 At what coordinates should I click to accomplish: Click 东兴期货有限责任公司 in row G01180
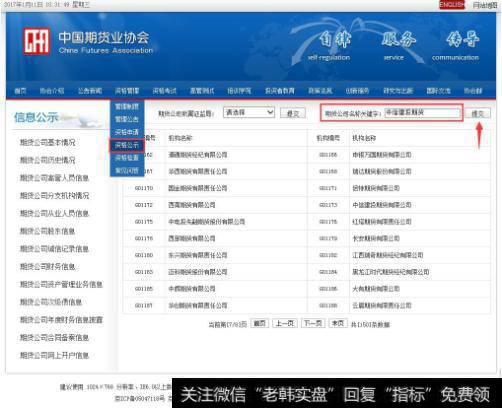[198, 255]
